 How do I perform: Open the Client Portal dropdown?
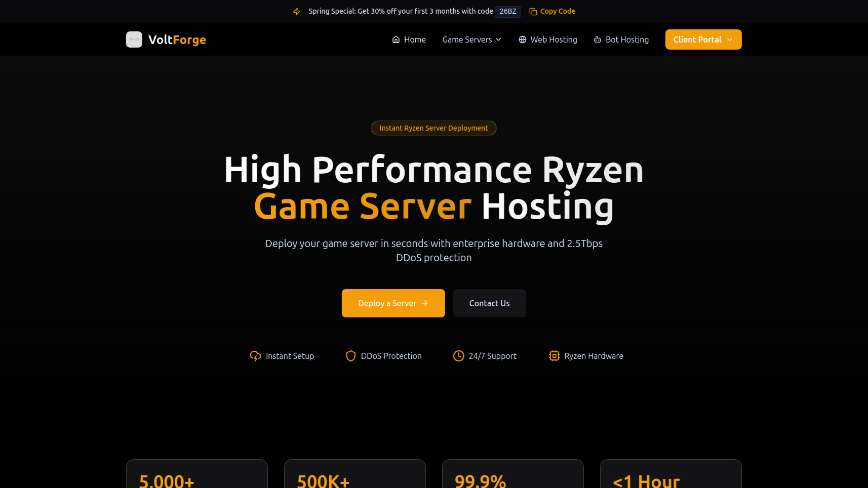coord(703,39)
